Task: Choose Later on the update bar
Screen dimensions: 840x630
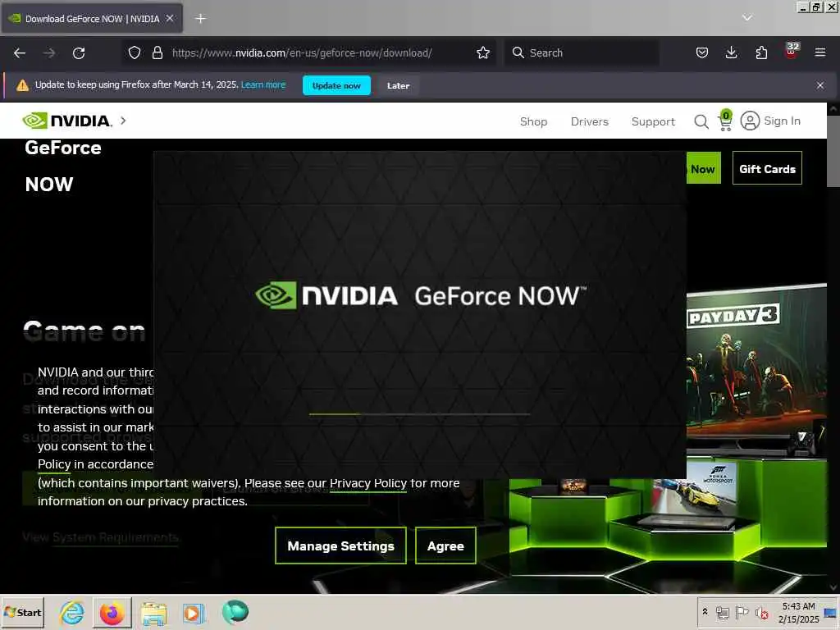Action: point(398,85)
